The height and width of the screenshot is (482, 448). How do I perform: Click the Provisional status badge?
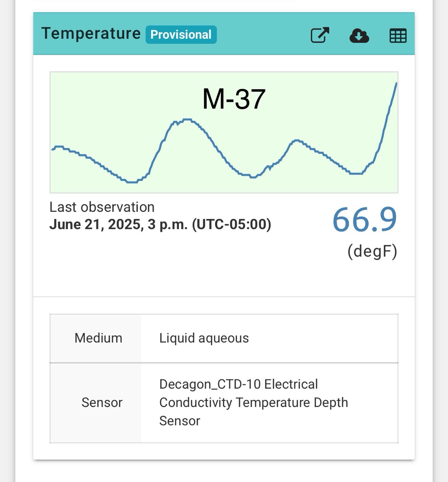pos(181,35)
